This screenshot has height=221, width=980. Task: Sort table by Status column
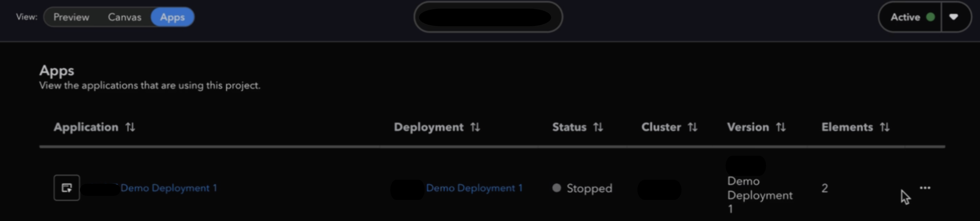[598, 127]
